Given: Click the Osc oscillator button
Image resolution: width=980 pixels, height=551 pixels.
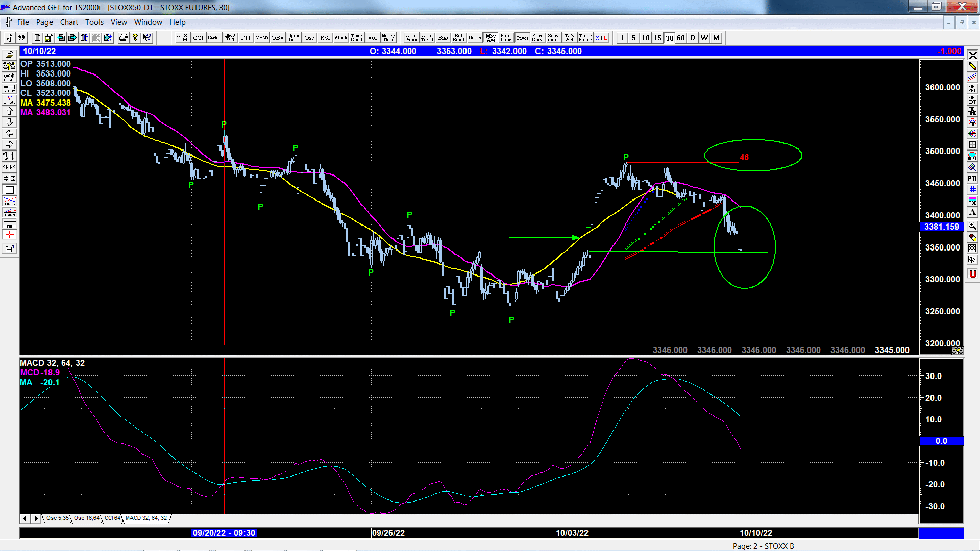Looking at the screenshot, I should tap(309, 38).
